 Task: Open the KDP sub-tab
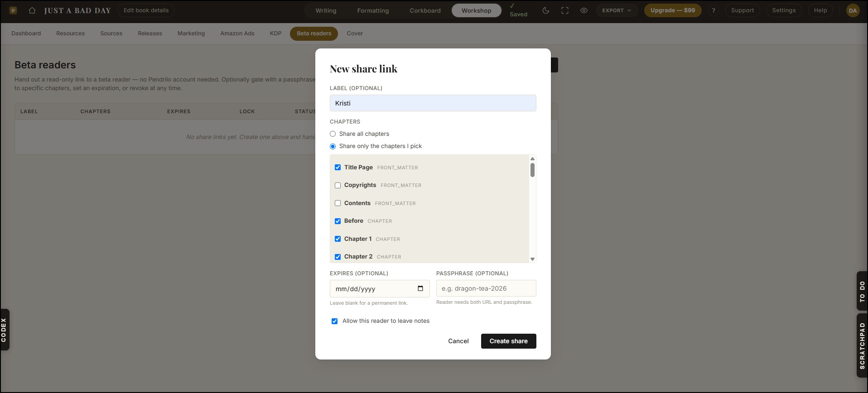tap(275, 34)
